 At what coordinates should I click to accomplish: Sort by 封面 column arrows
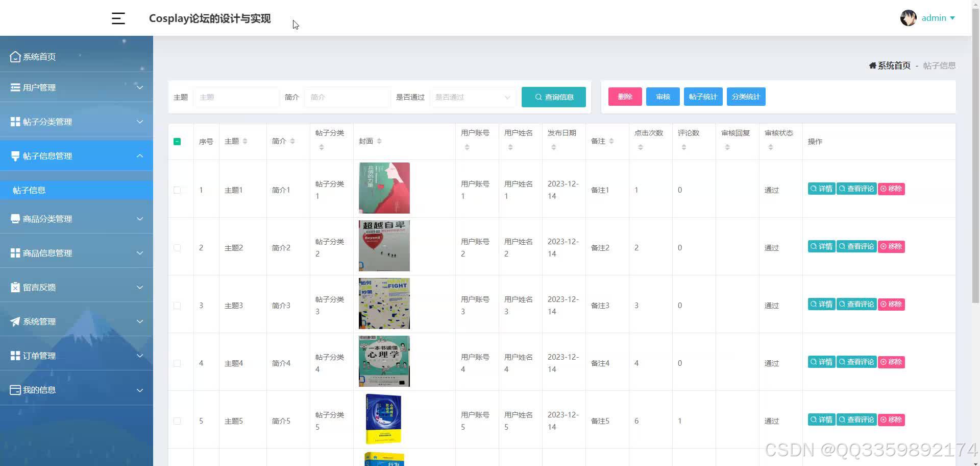point(379,142)
